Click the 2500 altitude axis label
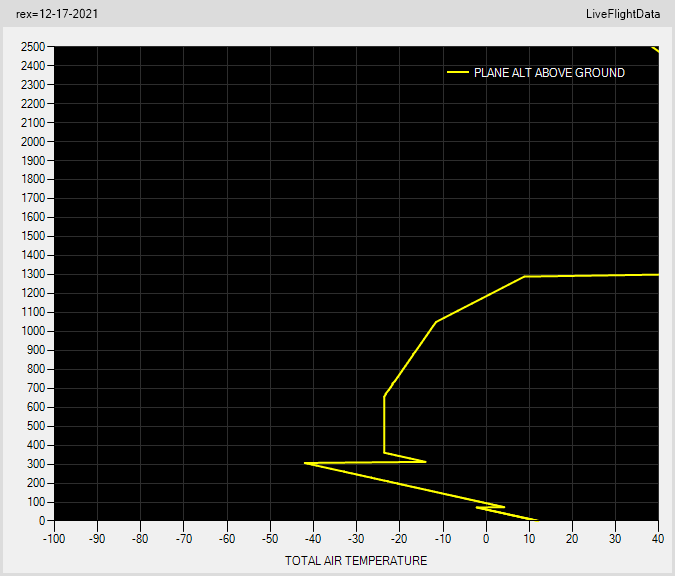The image size is (675, 576). click(x=33, y=46)
